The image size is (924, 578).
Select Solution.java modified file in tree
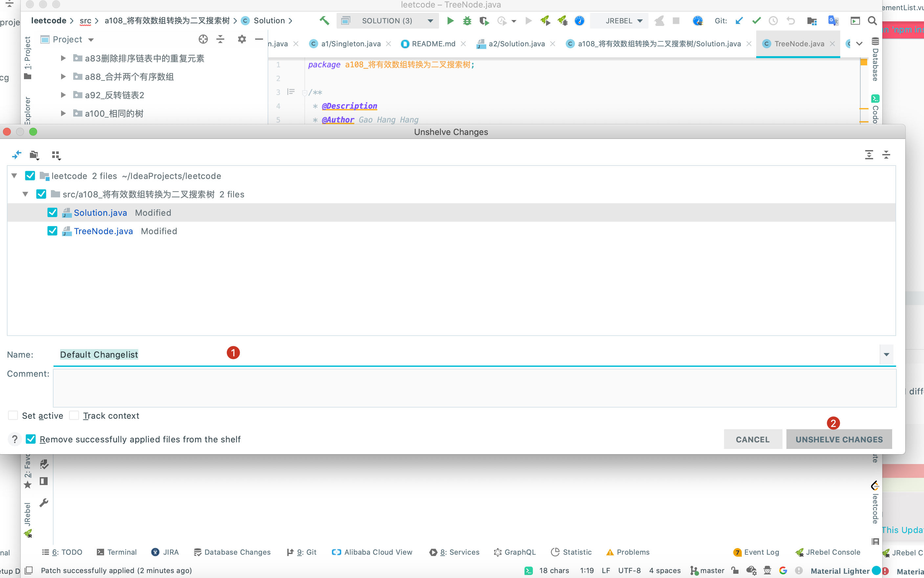(x=100, y=212)
